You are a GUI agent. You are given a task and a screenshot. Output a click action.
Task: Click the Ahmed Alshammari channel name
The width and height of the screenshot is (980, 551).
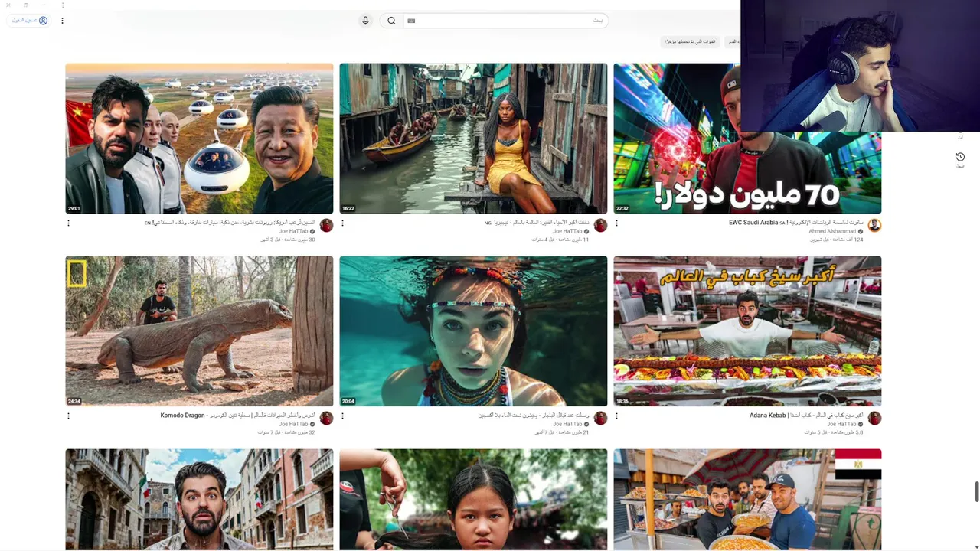tap(832, 231)
